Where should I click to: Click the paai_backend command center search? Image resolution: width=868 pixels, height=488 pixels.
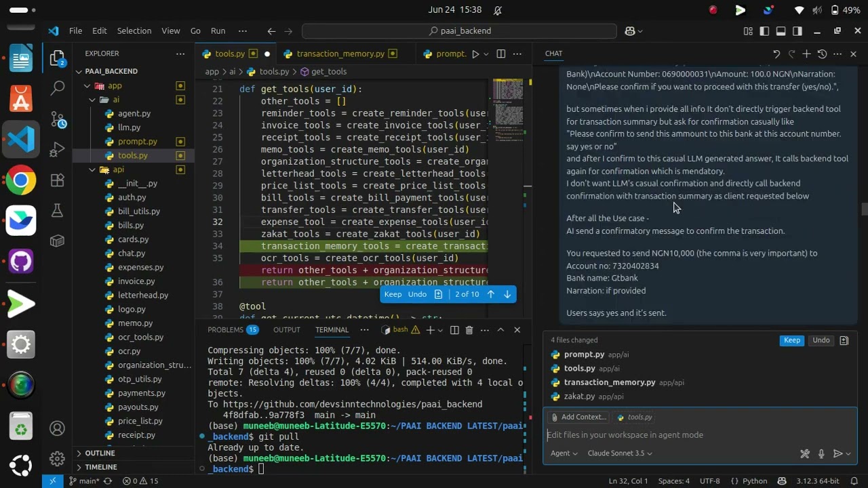click(460, 31)
